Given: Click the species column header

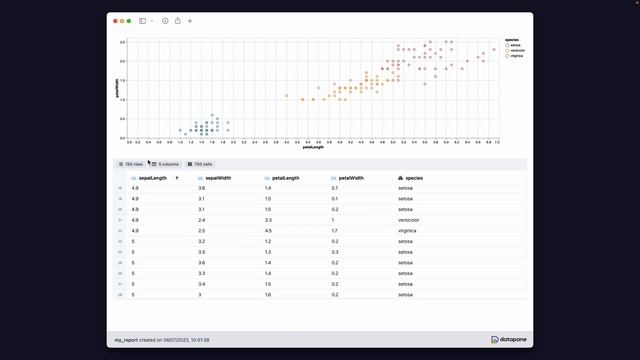Looking at the screenshot, I should pyautogui.click(x=414, y=178).
